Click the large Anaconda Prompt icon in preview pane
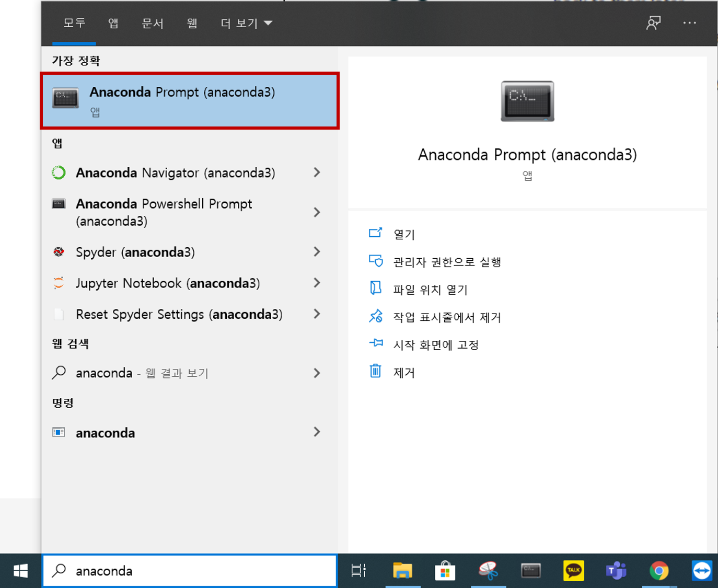 click(x=527, y=101)
